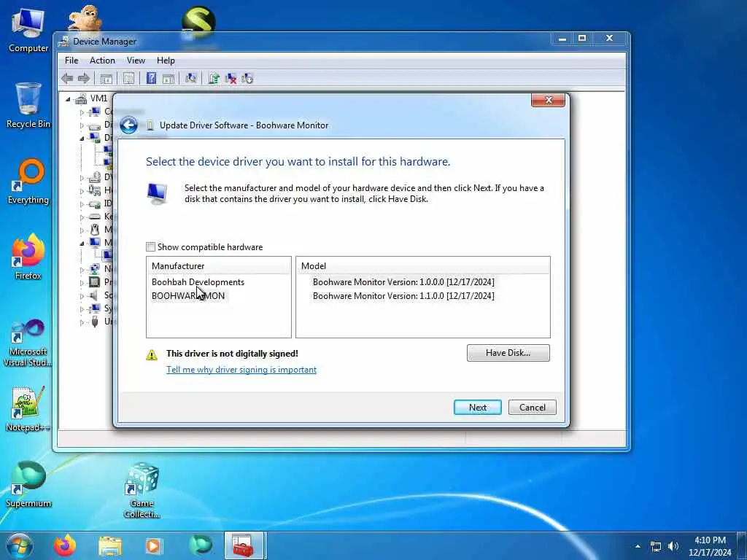Launch Firefox from the taskbar
This screenshot has height=560, width=747.
click(65, 545)
